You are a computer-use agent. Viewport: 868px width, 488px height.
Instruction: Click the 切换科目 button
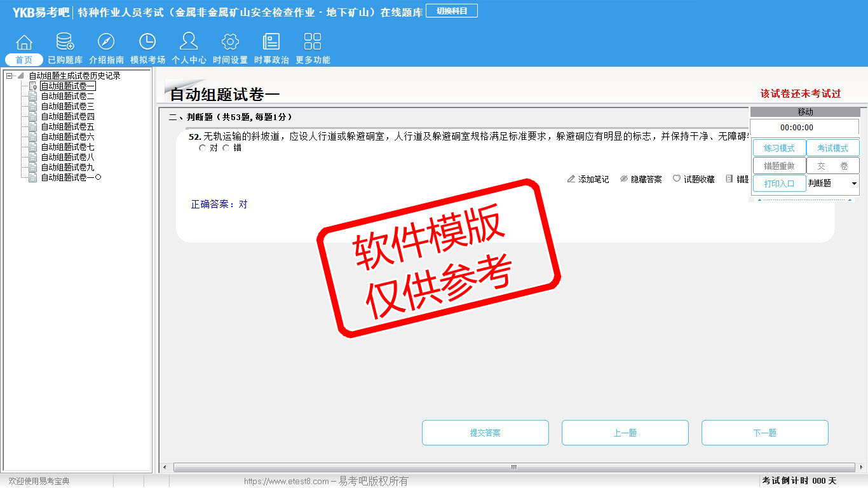(451, 11)
